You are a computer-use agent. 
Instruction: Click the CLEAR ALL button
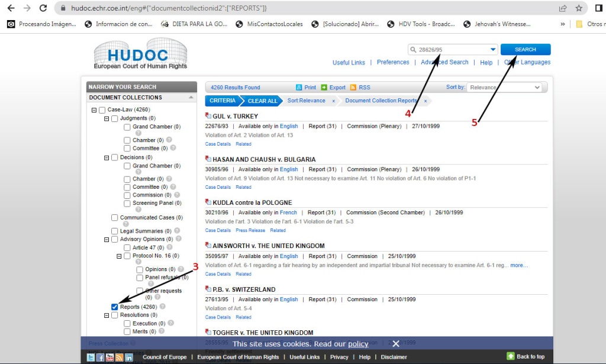[x=262, y=101]
